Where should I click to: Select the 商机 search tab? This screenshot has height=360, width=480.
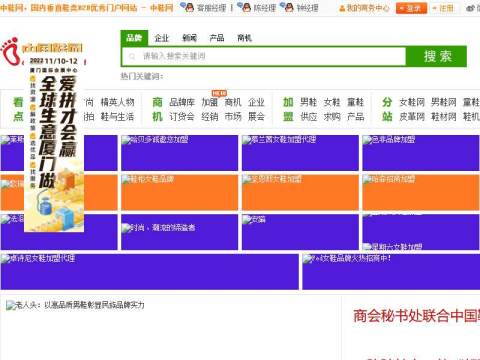coord(244,38)
